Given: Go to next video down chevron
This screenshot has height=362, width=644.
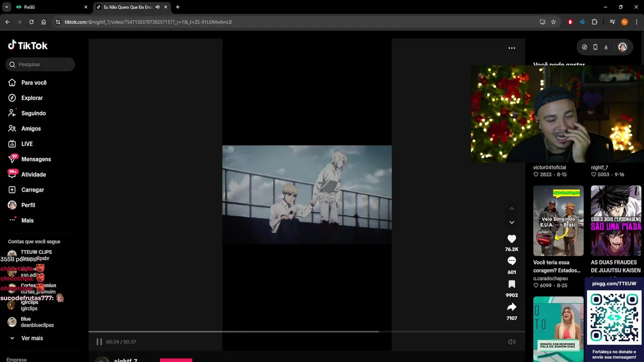Looking at the screenshot, I should pos(512,222).
